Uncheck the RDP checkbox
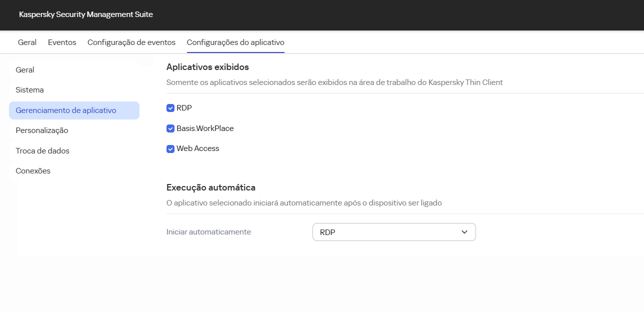 coord(170,107)
